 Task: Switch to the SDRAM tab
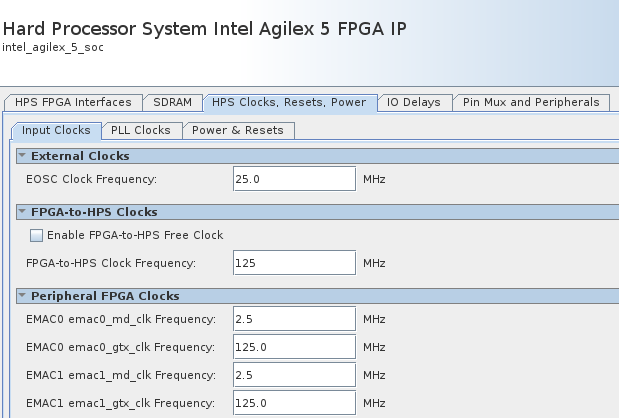pyautogui.click(x=172, y=102)
